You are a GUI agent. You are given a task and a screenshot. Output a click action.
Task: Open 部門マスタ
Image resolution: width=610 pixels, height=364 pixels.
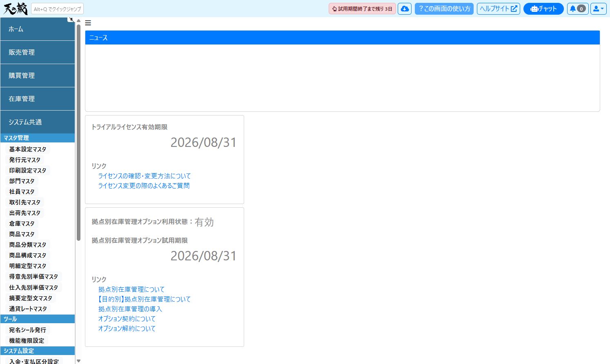[x=22, y=181]
